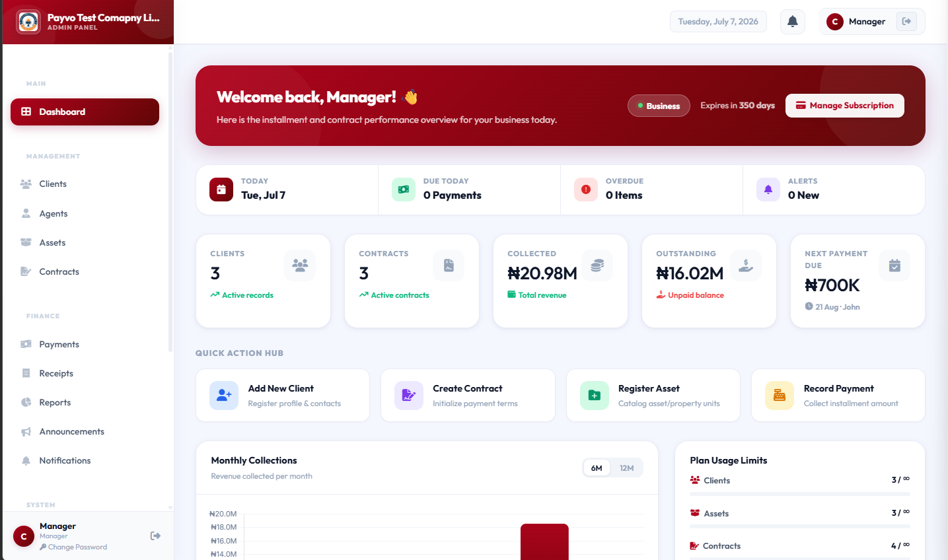The image size is (948, 560).
Task: Click the Notifications bell icon in the sidebar
Action: (x=26, y=461)
